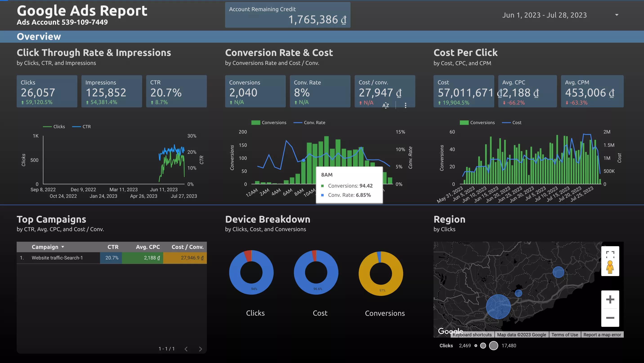Click the largest blue bubble on the map
Screen dimensions: 644x363
pyautogui.click(x=498, y=307)
